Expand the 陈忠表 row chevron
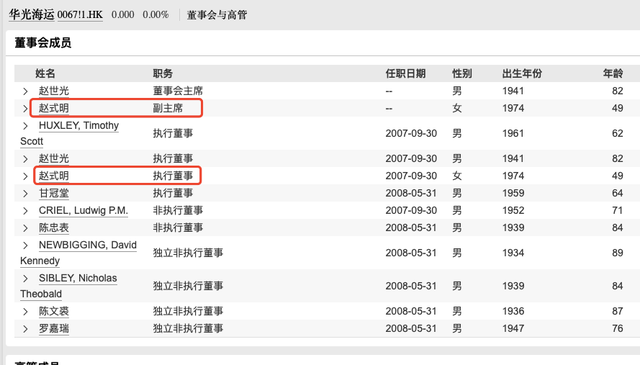Image resolution: width=640 pixels, height=365 pixels. (x=25, y=228)
